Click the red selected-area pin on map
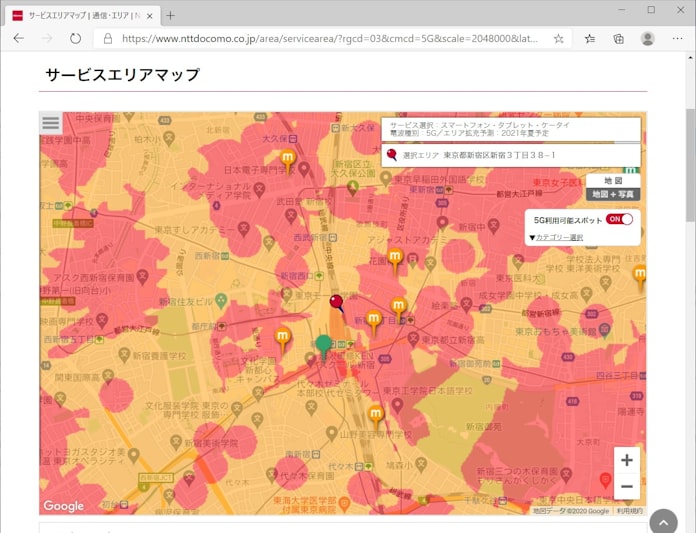The height and width of the screenshot is (533, 696). point(336,303)
